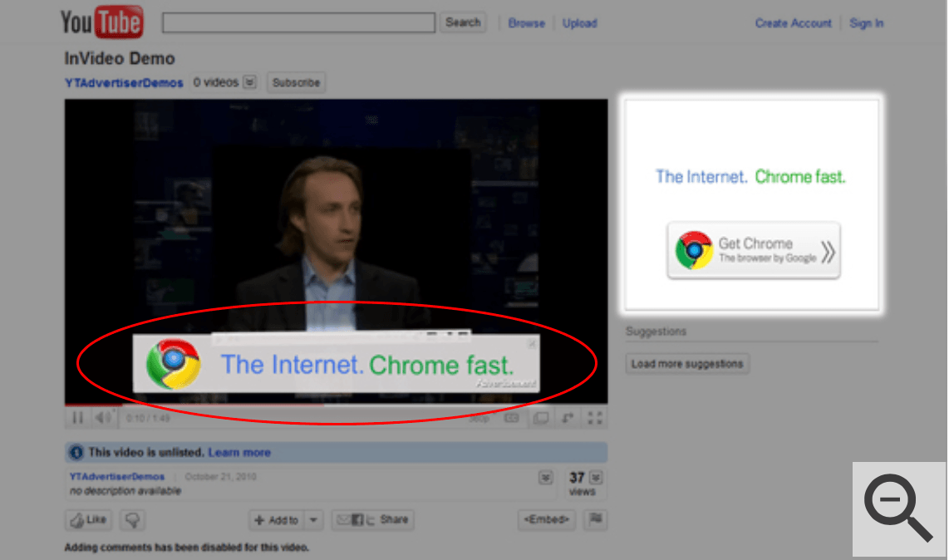This screenshot has width=949, height=560.
Task: Click the thumbs down dislike icon
Action: 133,519
